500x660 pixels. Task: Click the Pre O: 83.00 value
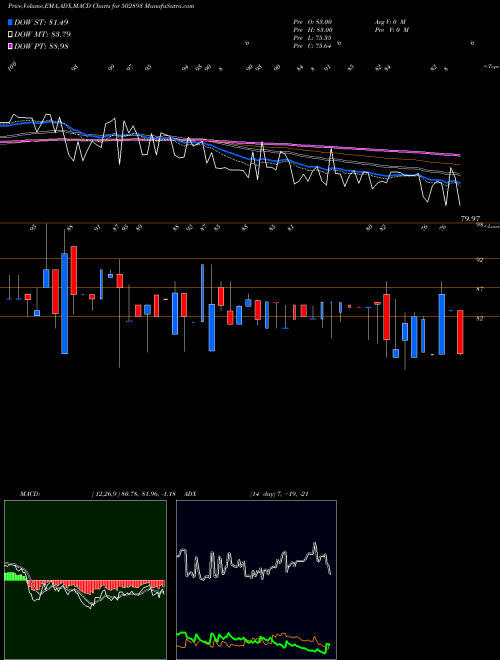(x=313, y=22)
